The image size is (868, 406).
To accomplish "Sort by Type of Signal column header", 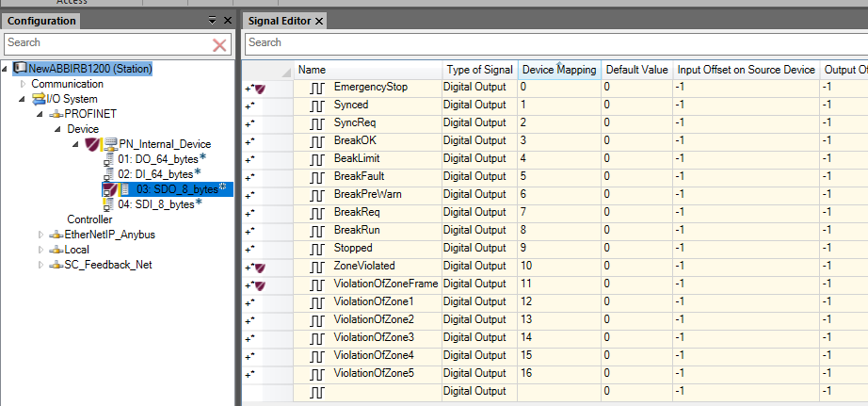I will click(480, 70).
